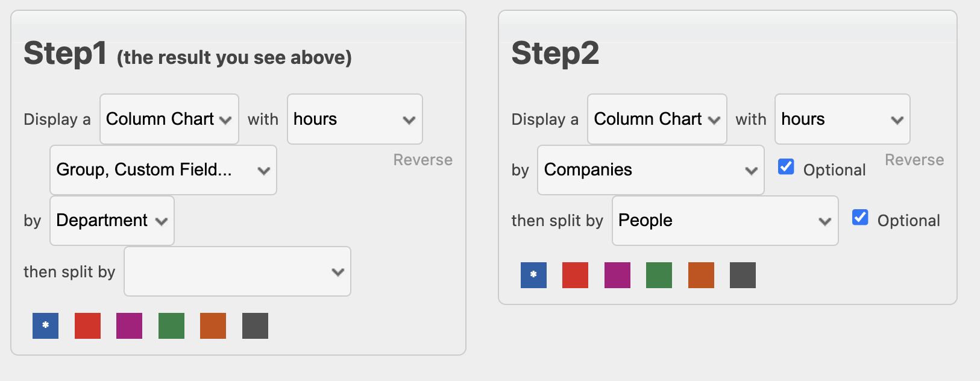
Task: Open the chart type dropdown in Step2
Action: [x=656, y=119]
